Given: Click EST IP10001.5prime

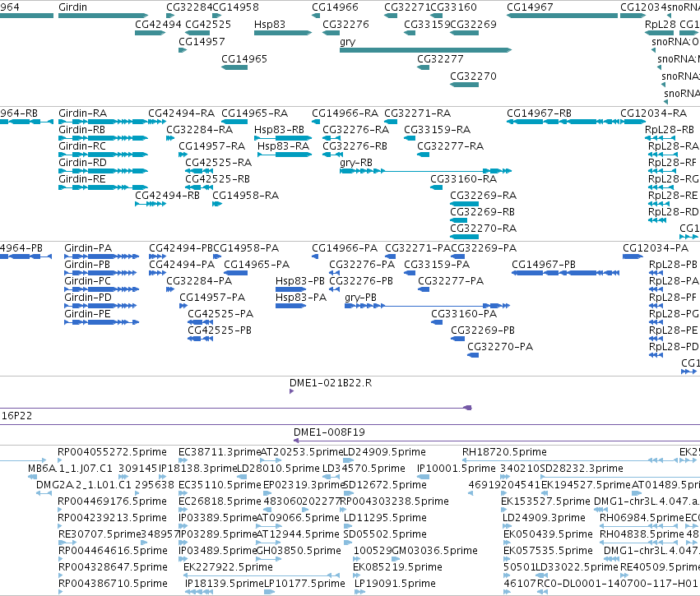Looking at the screenshot, I should point(457,469).
